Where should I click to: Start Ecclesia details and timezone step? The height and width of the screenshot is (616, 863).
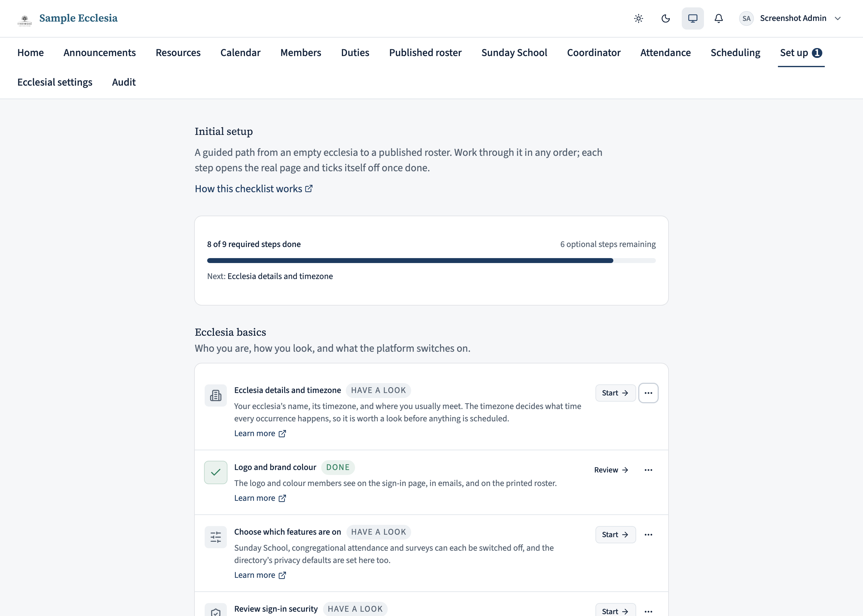[615, 393]
